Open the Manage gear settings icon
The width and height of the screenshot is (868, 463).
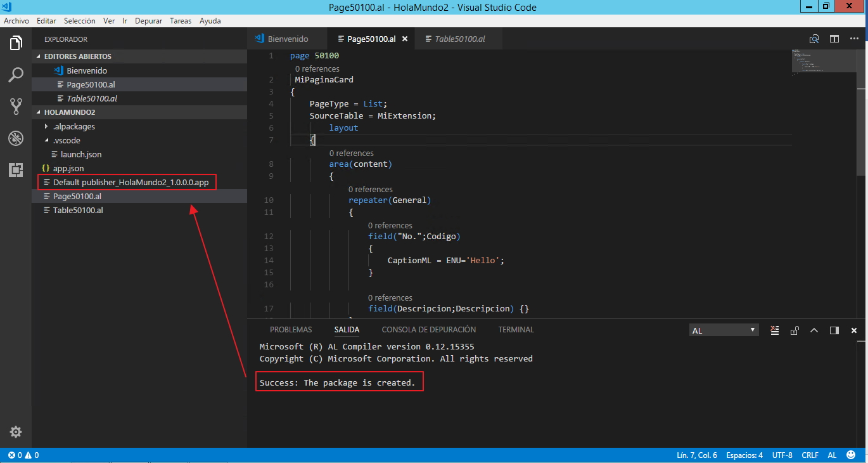[x=16, y=432]
